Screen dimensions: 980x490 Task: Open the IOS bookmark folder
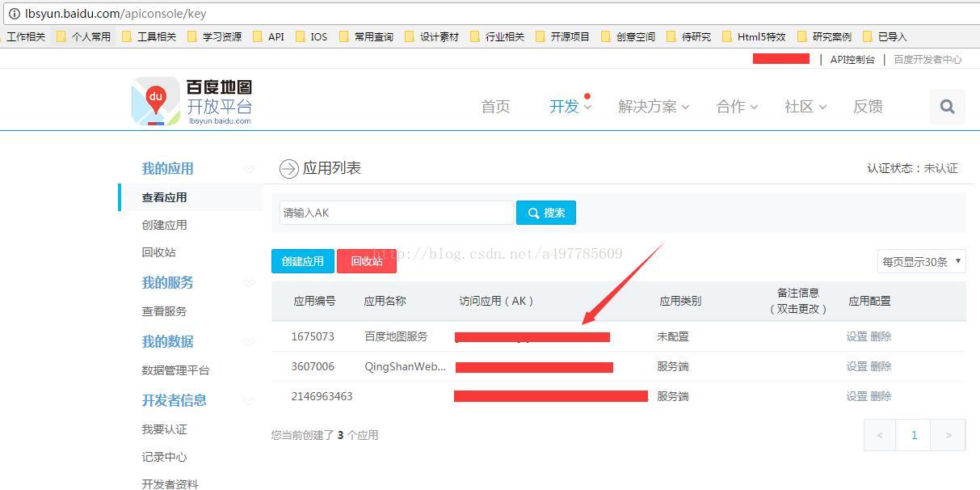[311, 36]
